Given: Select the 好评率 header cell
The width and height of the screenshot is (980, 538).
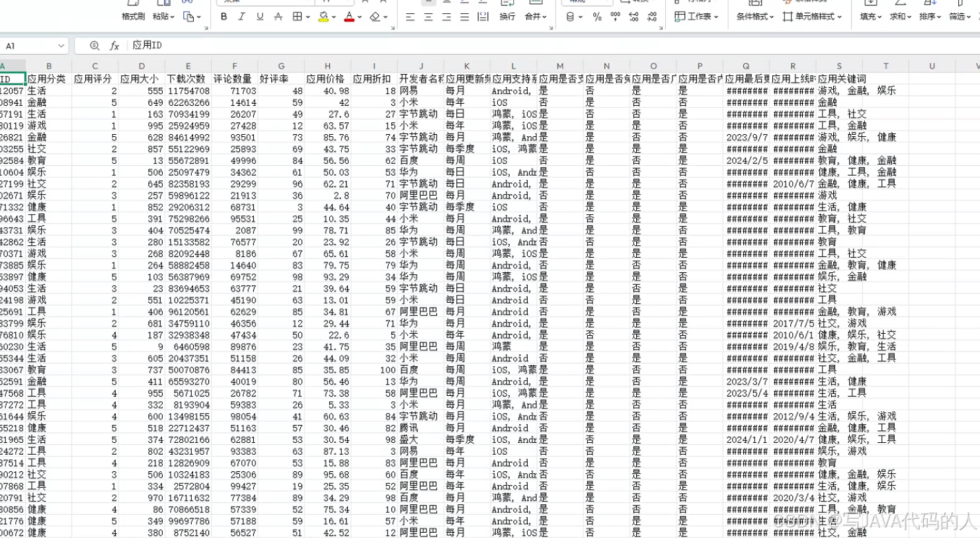Looking at the screenshot, I should [281, 79].
